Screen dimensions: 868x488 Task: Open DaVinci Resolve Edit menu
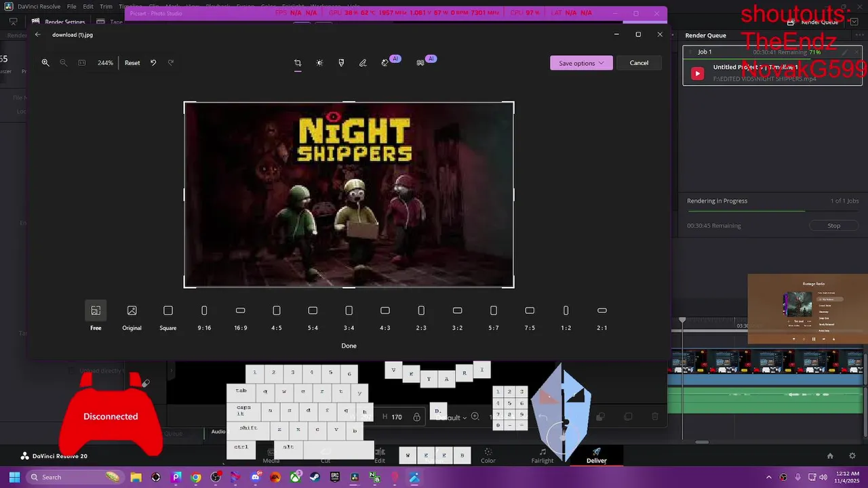(x=88, y=6)
